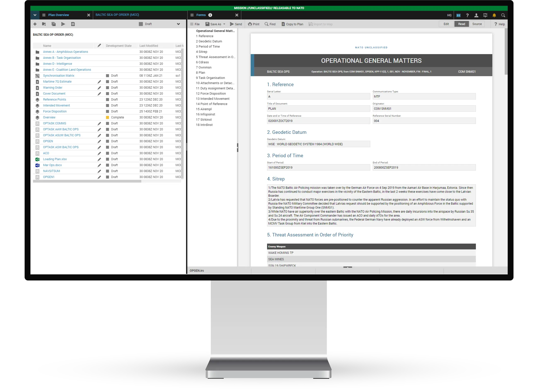Open the notifications bell
539x392 pixels.
tap(494, 15)
